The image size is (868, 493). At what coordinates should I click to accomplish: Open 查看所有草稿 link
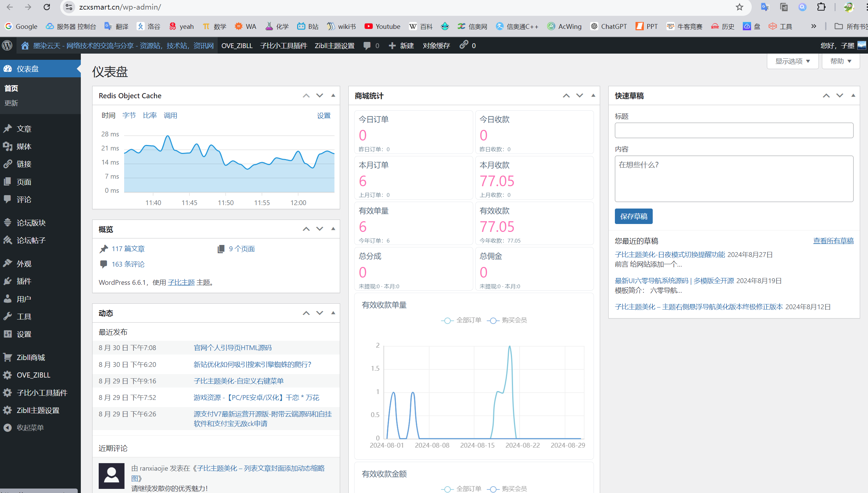coord(833,241)
